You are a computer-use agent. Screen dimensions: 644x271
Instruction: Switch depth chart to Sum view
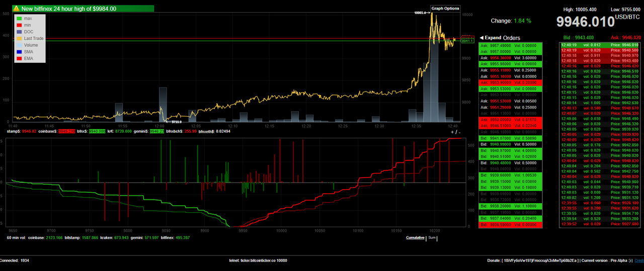(x=432, y=237)
